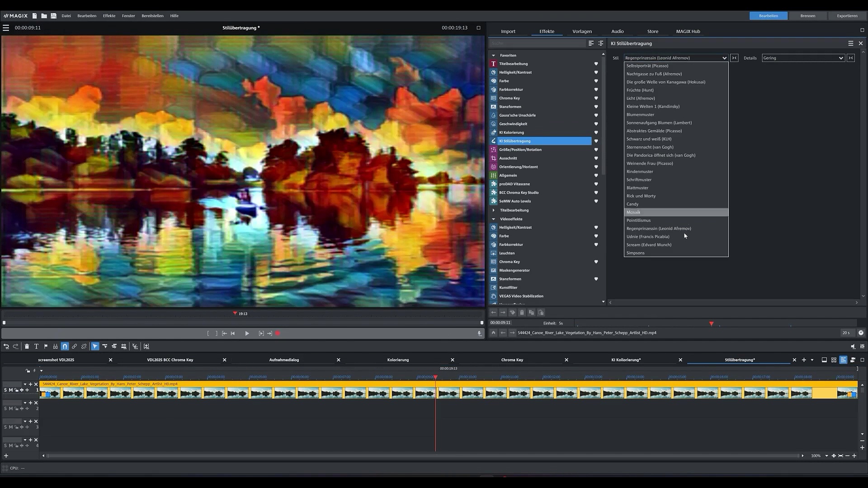This screenshot has height=488, width=868.
Task: Select Mosaik style from the list
Action: click(x=633, y=212)
